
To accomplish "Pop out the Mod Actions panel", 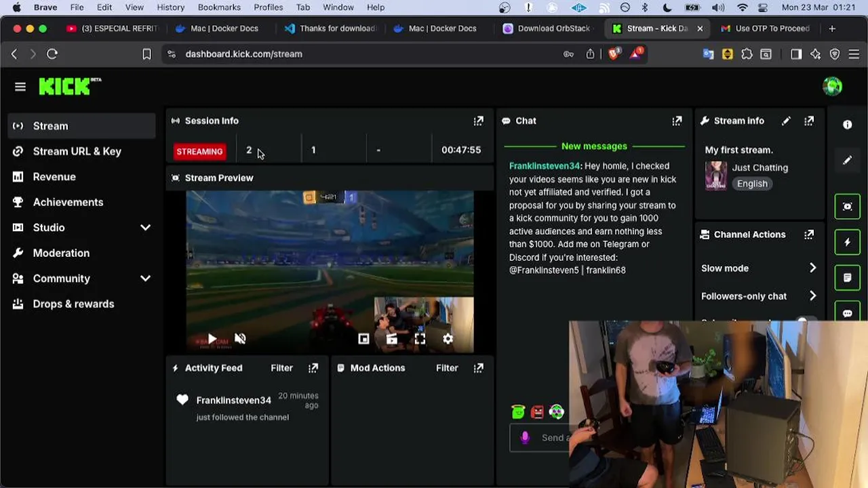I will [478, 368].
